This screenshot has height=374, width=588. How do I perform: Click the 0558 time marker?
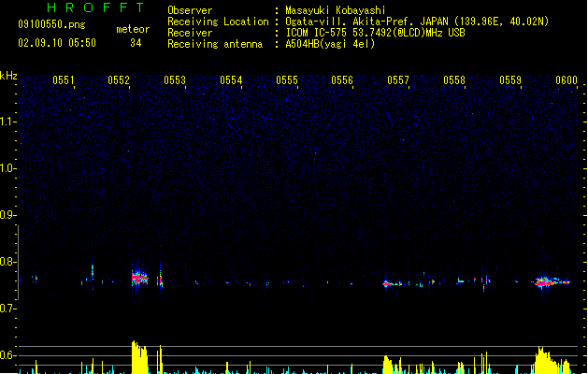tap(454, 80)
